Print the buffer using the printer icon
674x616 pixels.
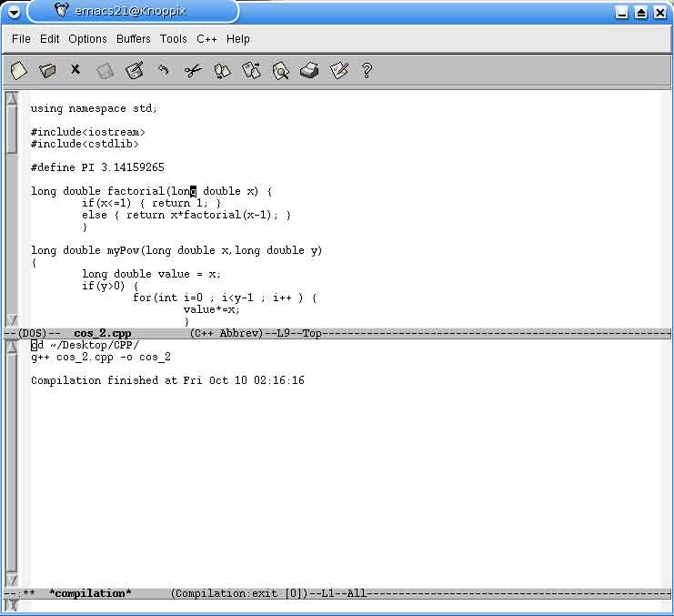coord(309,70)
